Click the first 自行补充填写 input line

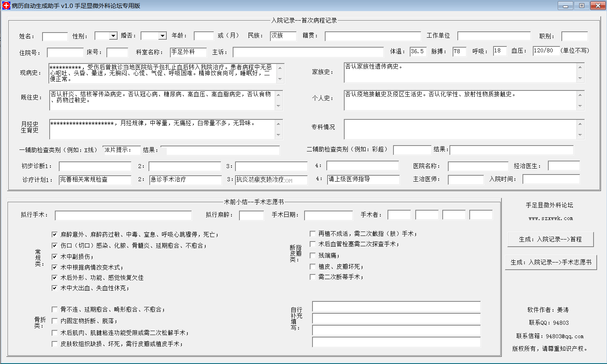(x=396, y=307)
